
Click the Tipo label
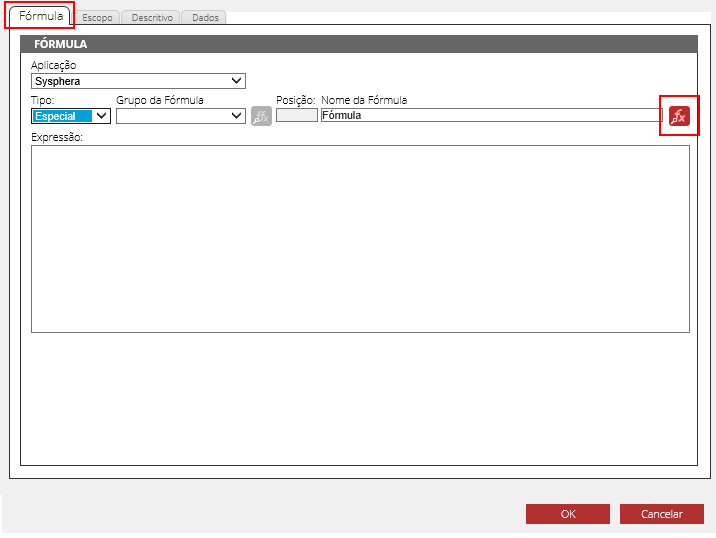pos(42,100)
